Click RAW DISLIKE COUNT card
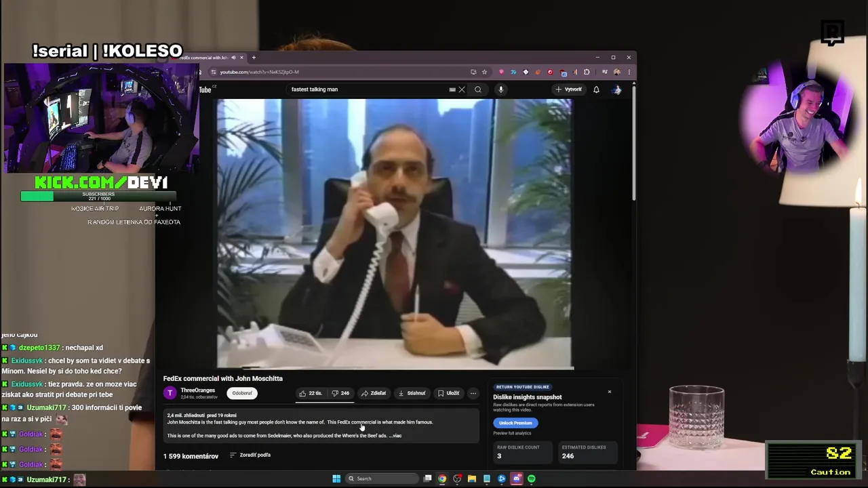Viewport: 868px width, 488px height. coord(524,452)
